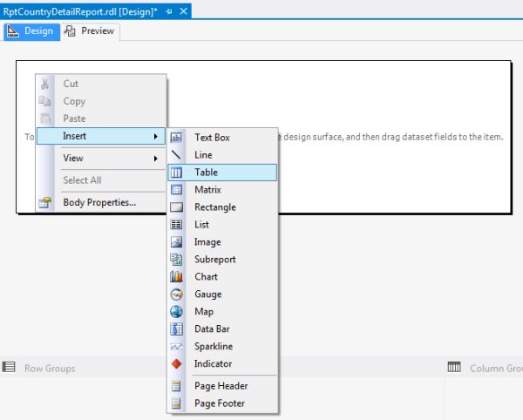Insert a Map
523x420 pixels.
[222, 311]
